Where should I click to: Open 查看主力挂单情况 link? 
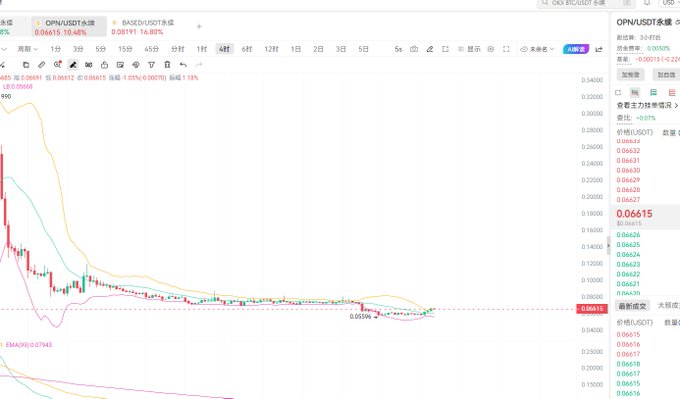click(x=647, y=105)
